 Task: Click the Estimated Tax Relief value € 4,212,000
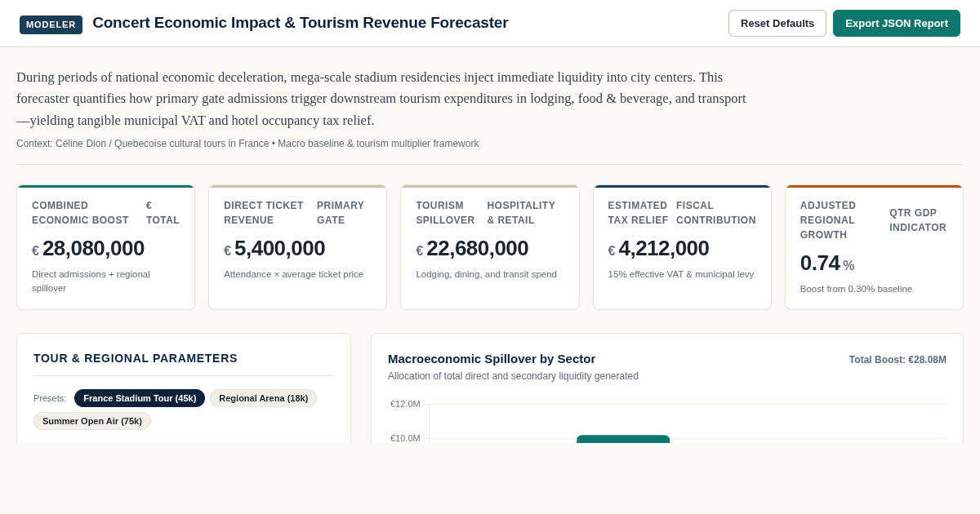tap(658, 248)
